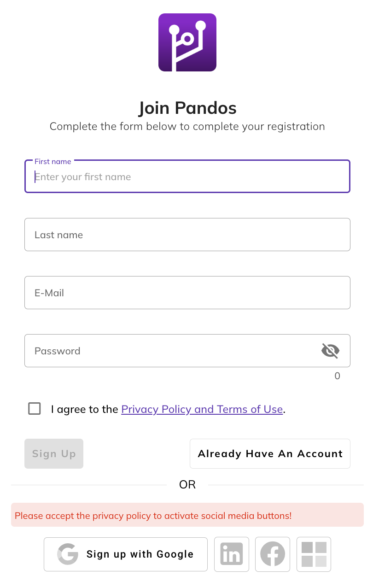This screenshot has width=373, height=588.
Task: Click the OR divider text
Action: [187, 485]
